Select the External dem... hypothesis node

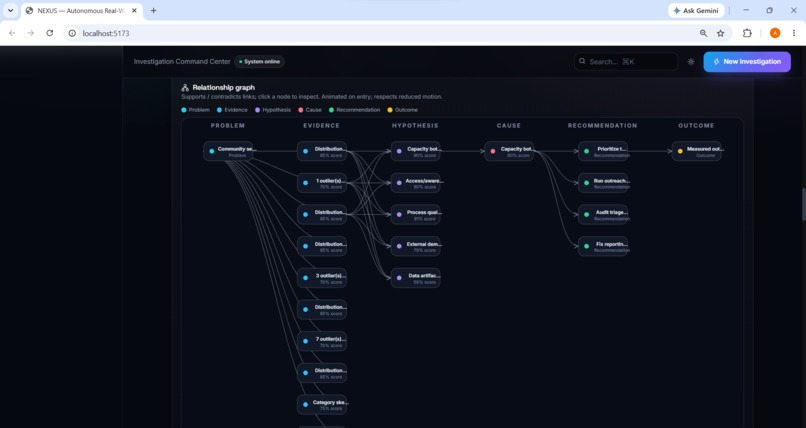click(415, 246)
